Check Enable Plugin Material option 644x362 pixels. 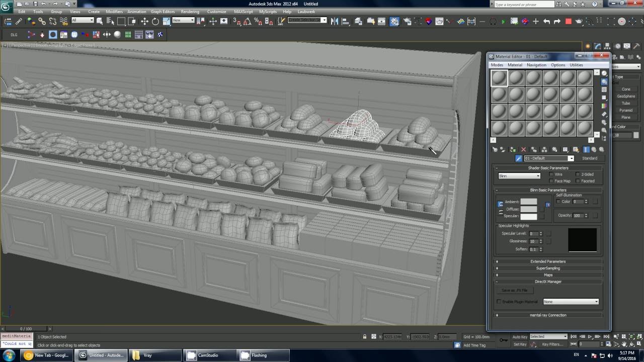499,302
